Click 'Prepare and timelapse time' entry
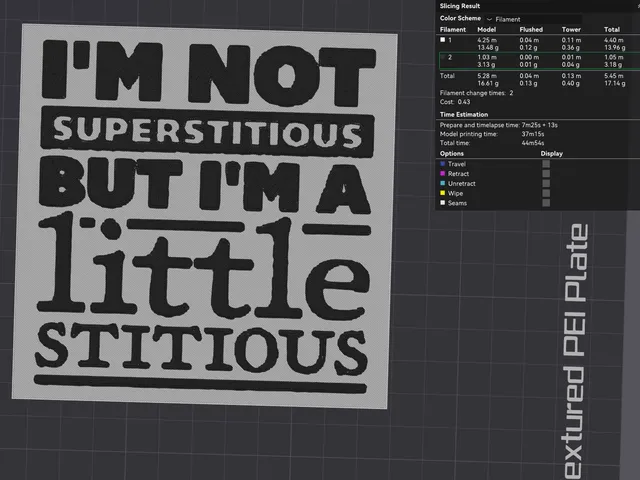640x480 pixels. pos(498,125)
